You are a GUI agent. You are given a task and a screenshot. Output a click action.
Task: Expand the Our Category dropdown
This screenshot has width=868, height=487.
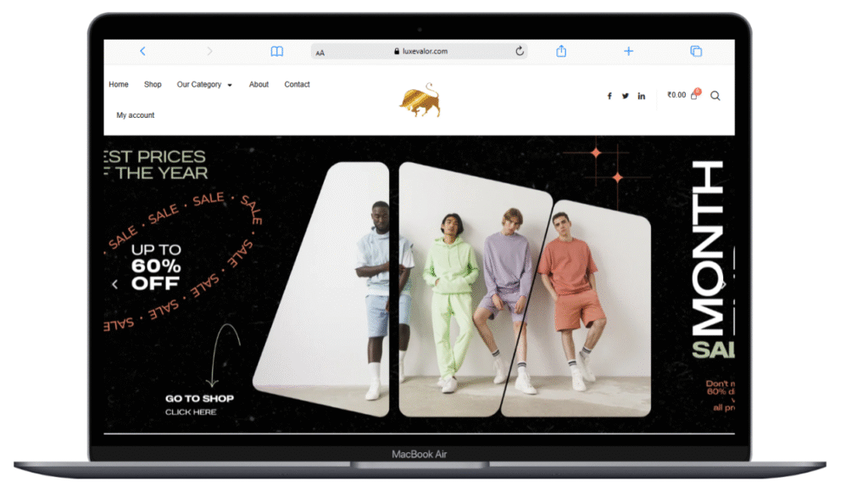[x=203, y=85]
